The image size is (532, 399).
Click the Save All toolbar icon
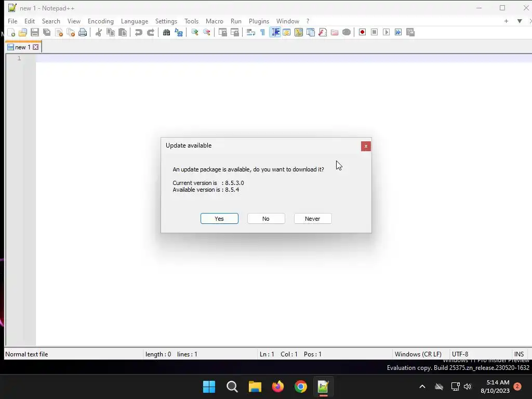(47, 32)
